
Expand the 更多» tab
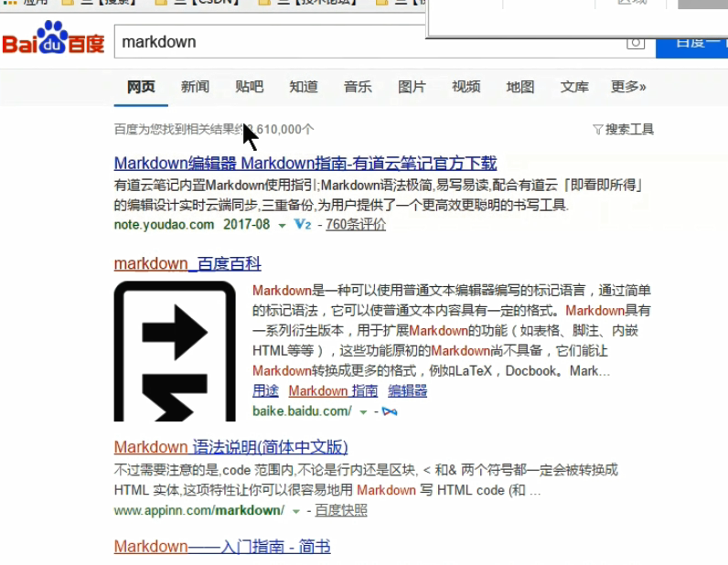628,87
